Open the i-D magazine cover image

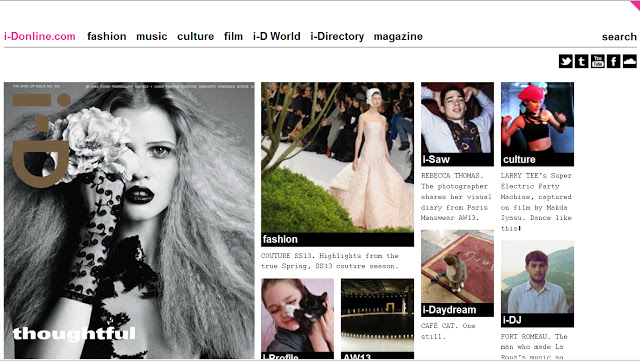coord(129,221)
